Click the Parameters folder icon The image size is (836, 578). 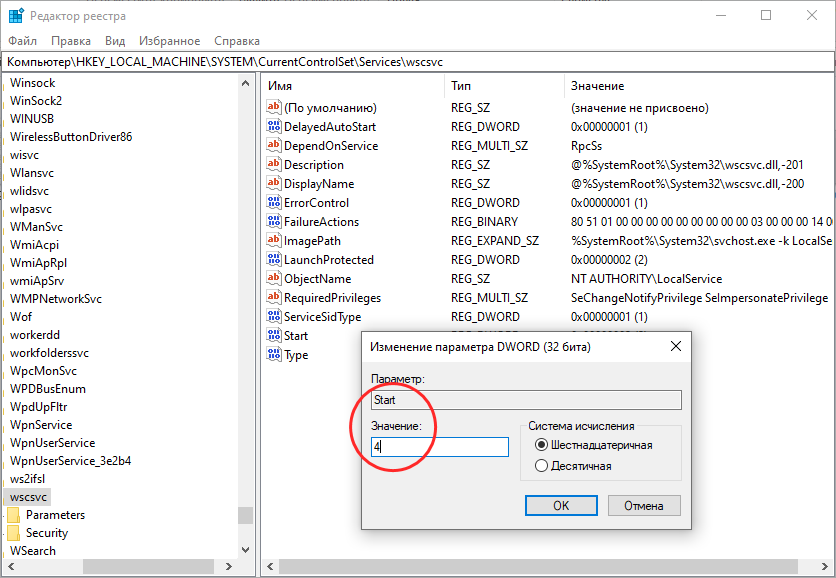(14, 515)
